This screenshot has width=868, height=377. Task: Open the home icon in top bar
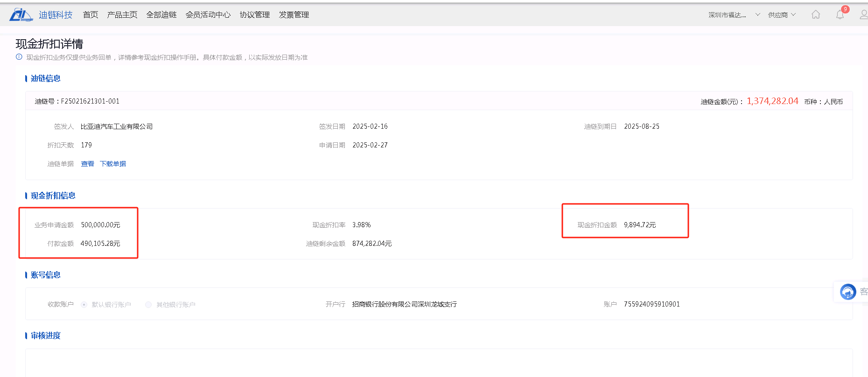click(x=816, y=14)
